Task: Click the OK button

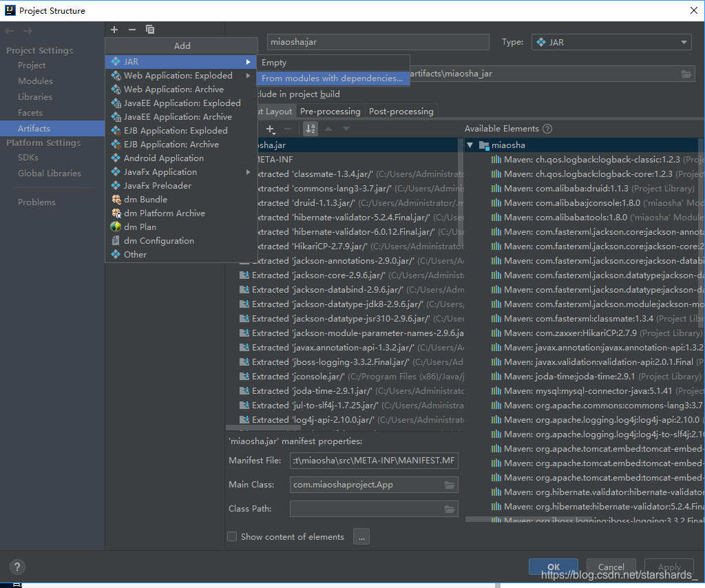Action: 554,567
